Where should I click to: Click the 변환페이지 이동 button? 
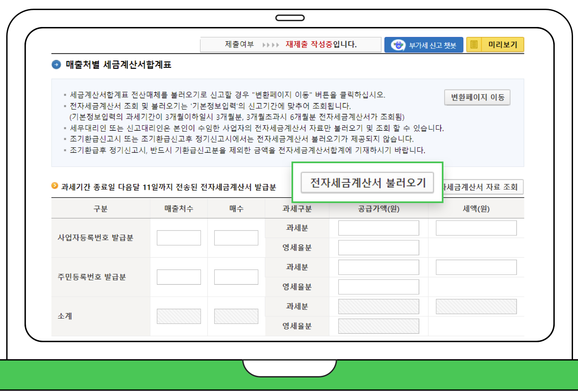pos(477,97)
